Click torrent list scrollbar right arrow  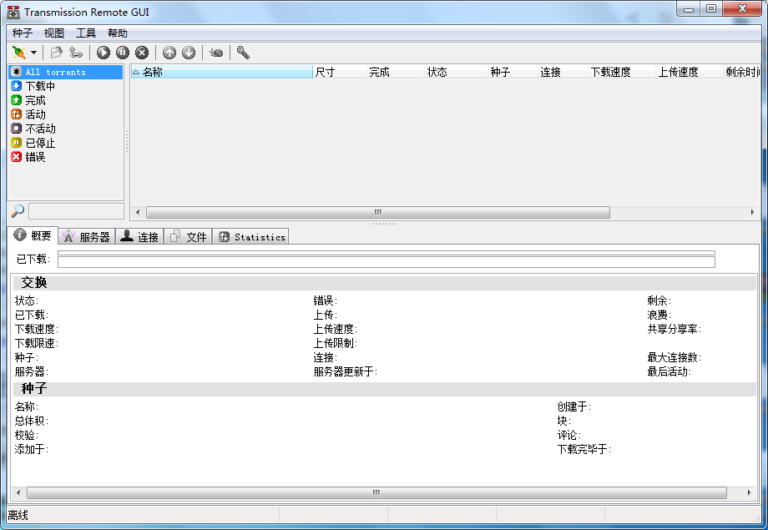752,212
